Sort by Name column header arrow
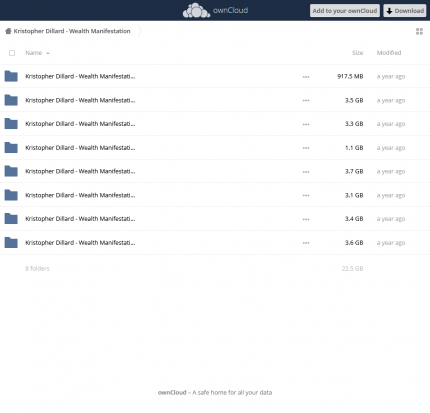This screenshot has height=413, width=430. pos(48,53)
